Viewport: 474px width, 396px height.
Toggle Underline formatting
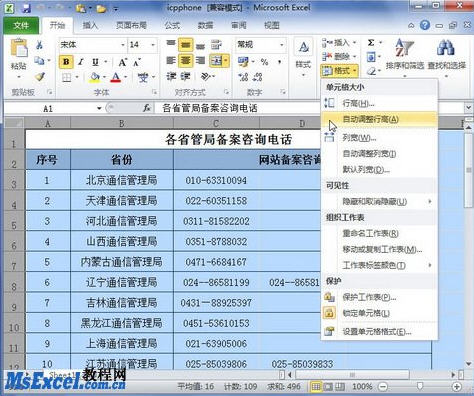[x=95, y=62]
